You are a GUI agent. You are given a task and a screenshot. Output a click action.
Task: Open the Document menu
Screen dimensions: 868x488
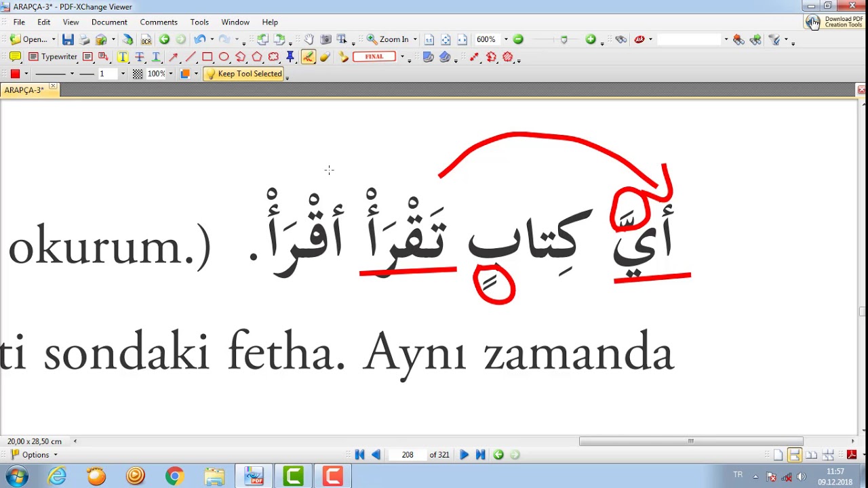click(109, 22)
